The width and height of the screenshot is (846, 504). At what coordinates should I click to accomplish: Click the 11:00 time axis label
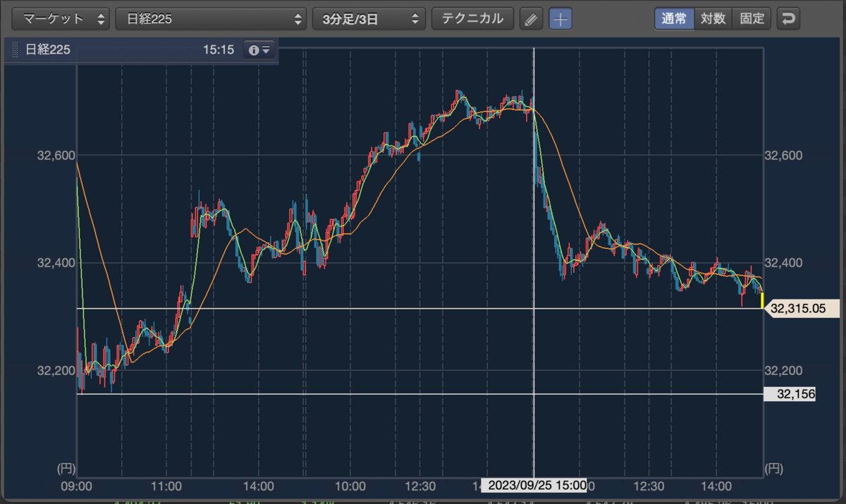tap(167, 486)
